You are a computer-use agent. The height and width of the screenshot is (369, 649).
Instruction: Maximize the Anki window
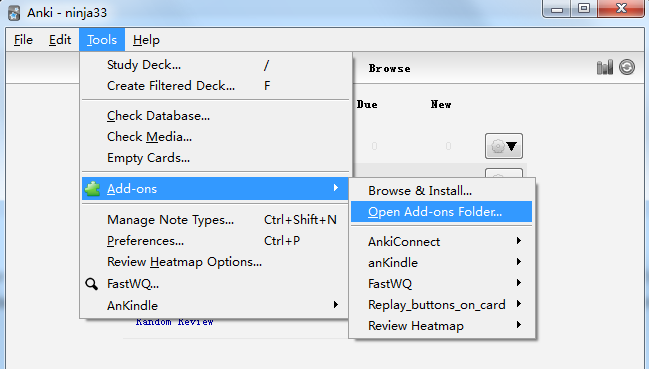584,8
